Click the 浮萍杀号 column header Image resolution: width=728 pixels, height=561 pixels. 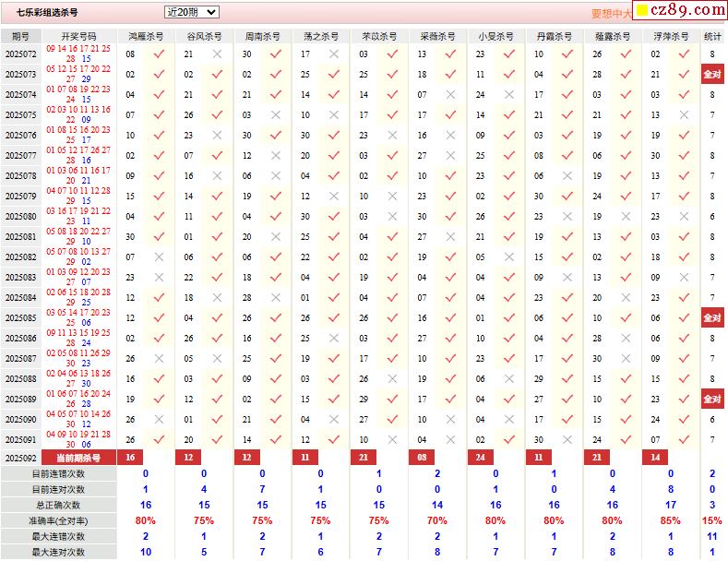[x=671, y=36]
